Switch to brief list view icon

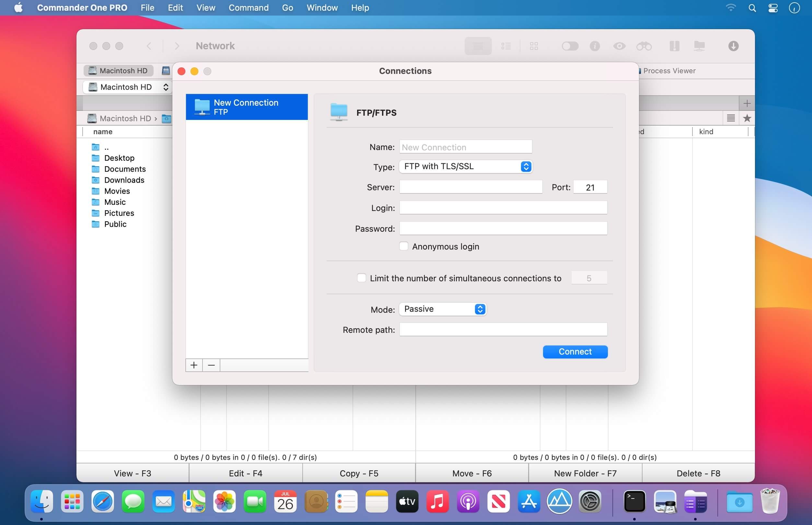coord(506,46)
